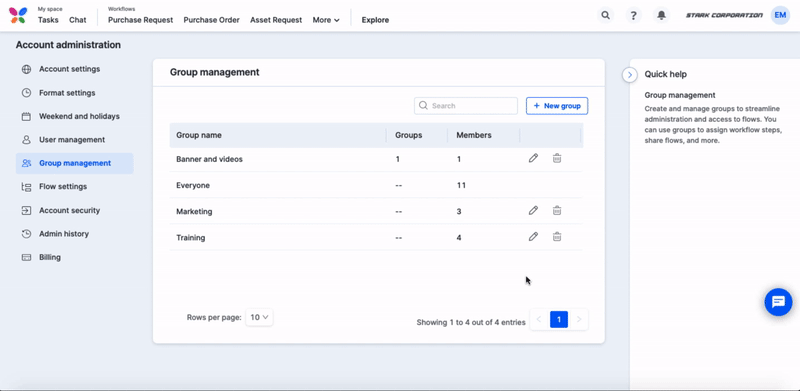Open the Explore tab

(x=376, y=20)
